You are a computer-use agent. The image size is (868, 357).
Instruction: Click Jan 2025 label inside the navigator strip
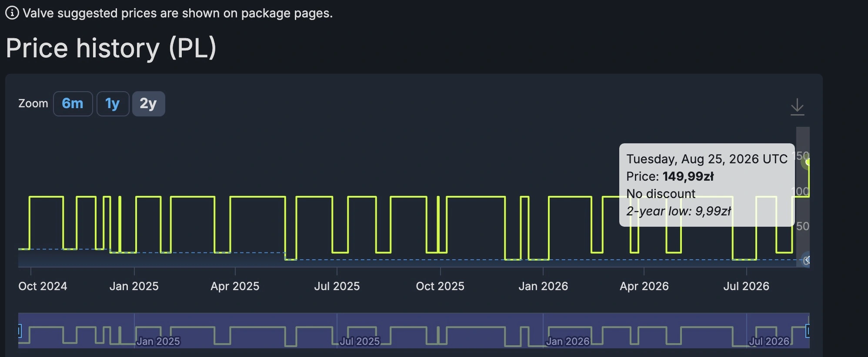point(158,341)
